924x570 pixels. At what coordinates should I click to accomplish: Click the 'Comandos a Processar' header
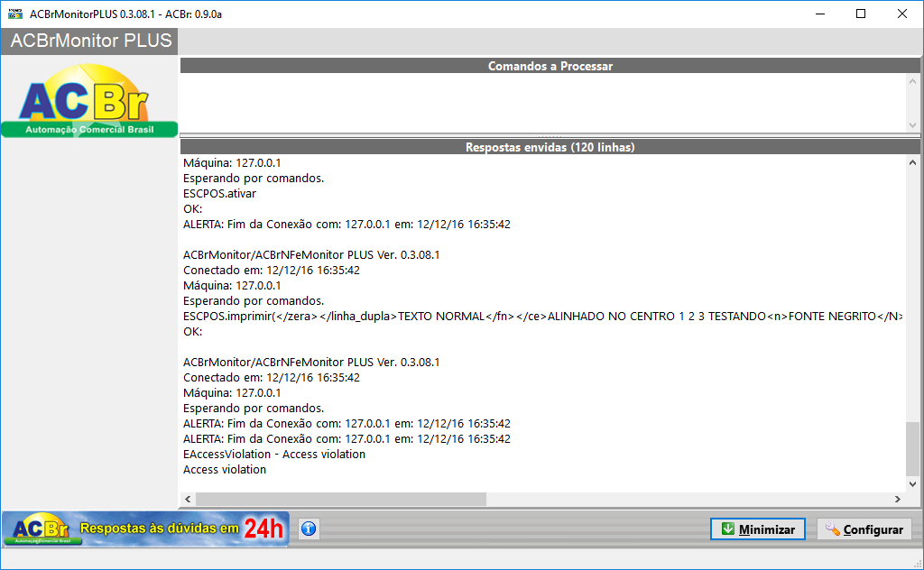550,66
